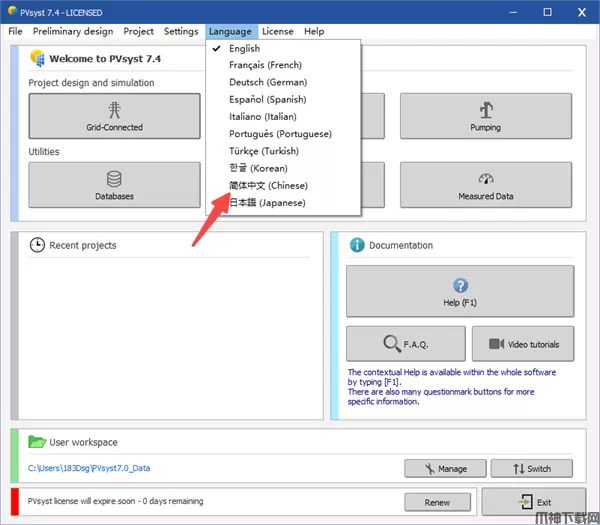The width and height of the screenshot is (600, 525).
Task: Open the Pumping system design
Action: (x=485, y=116)
